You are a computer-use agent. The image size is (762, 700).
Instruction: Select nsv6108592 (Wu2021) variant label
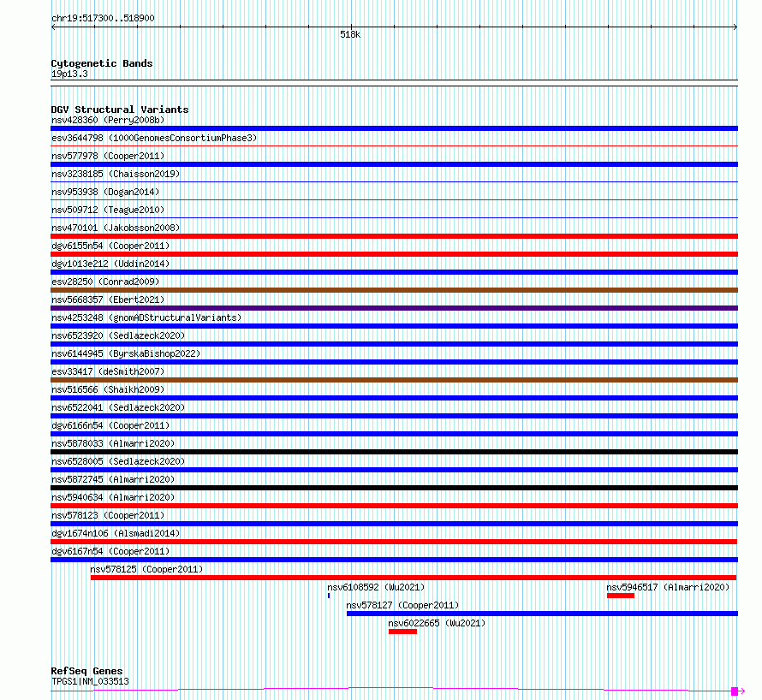(376, 587)
